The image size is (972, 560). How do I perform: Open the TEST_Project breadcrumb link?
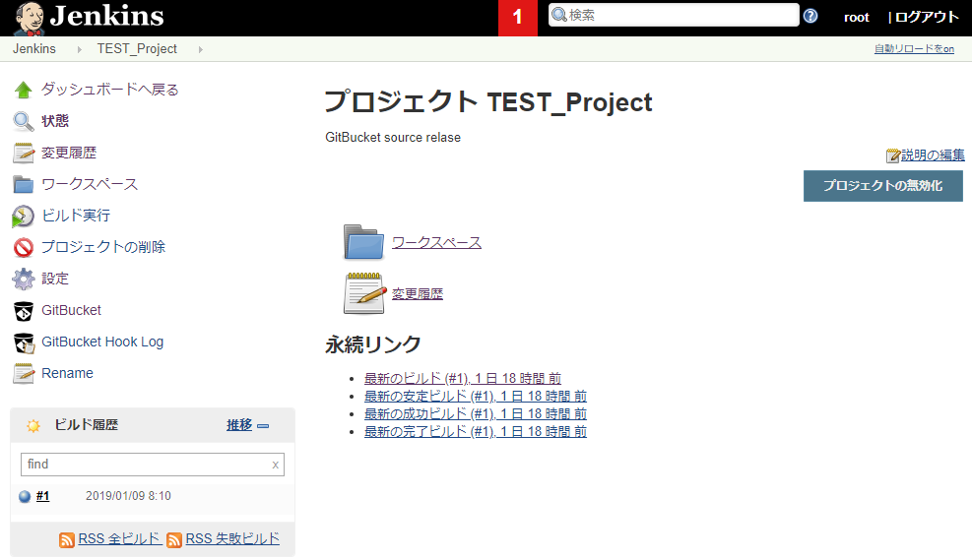point(137,48)
